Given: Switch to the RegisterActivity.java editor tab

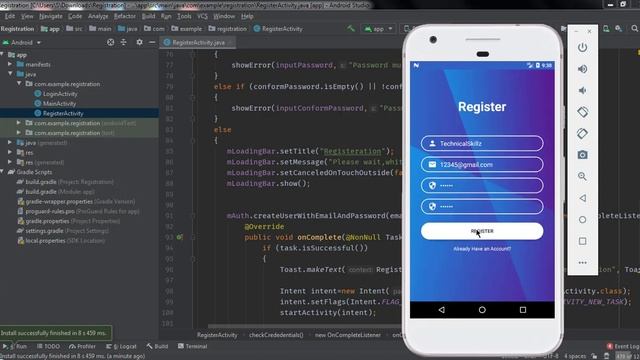Looking at the screenshot, I should (x=198, y=42).
